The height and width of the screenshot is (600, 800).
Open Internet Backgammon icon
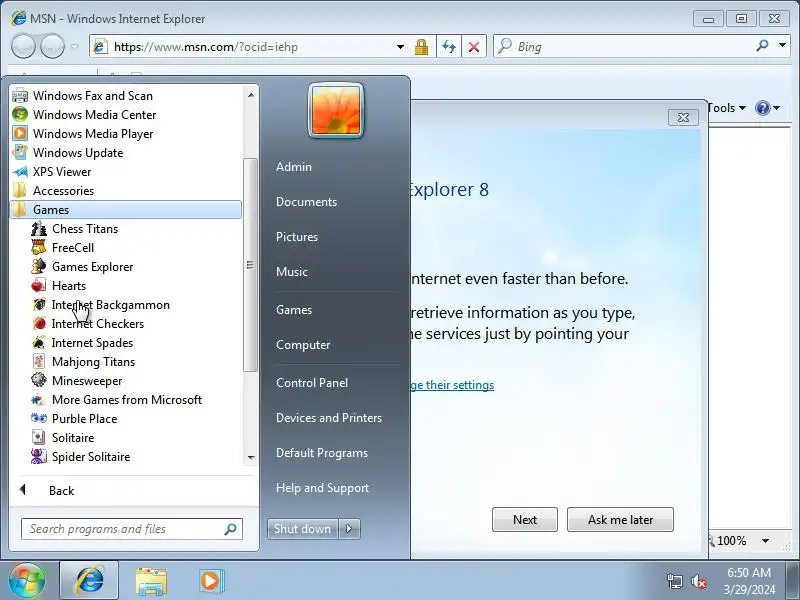click(x=39, y=305)
